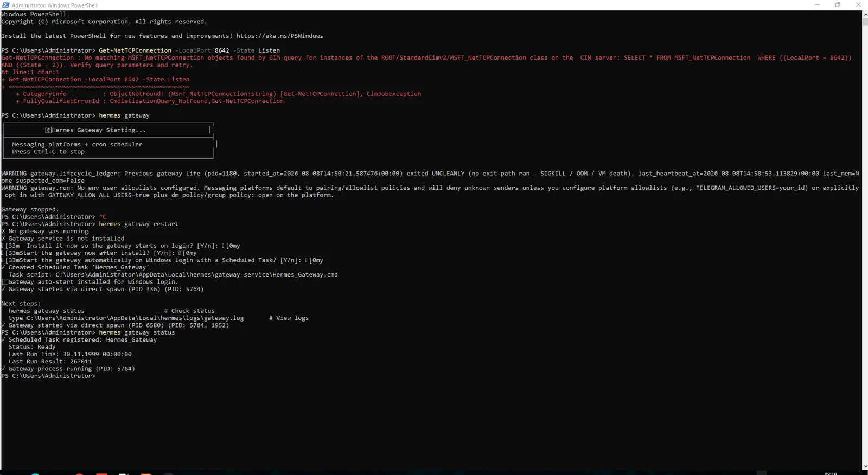
Task: Click the '# Check status' comment
Action: [189, 311]
